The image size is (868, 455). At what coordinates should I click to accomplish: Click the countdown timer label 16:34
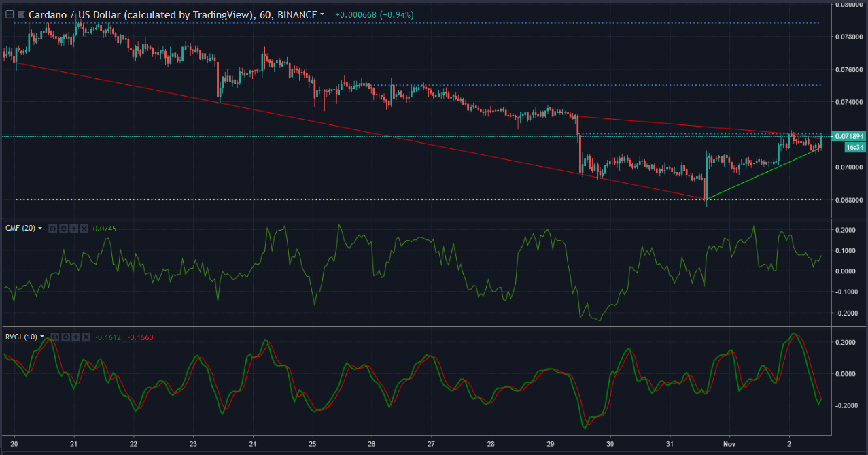coord(855,147)
